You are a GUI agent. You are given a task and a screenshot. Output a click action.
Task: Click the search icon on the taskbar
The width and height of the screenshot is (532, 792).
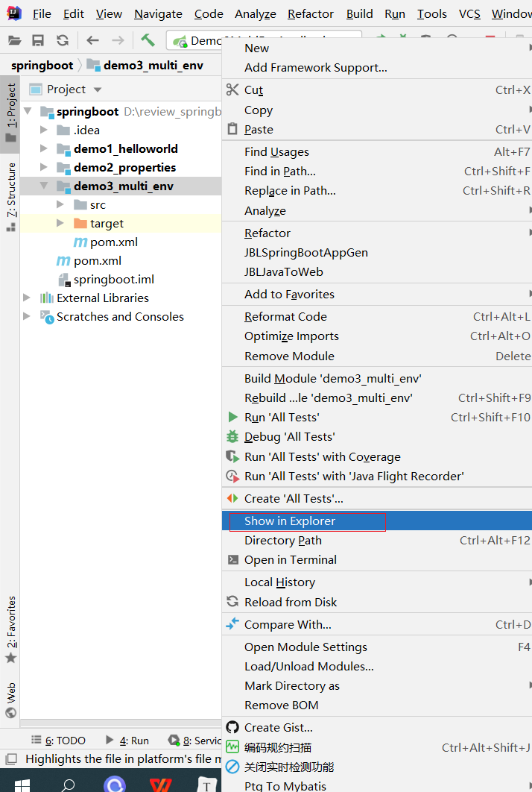click(68, 784)
